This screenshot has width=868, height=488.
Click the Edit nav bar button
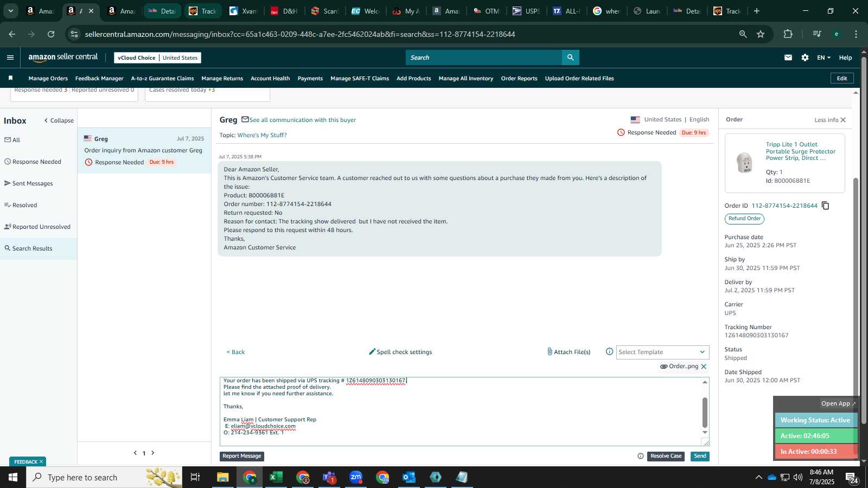point(842,78)
